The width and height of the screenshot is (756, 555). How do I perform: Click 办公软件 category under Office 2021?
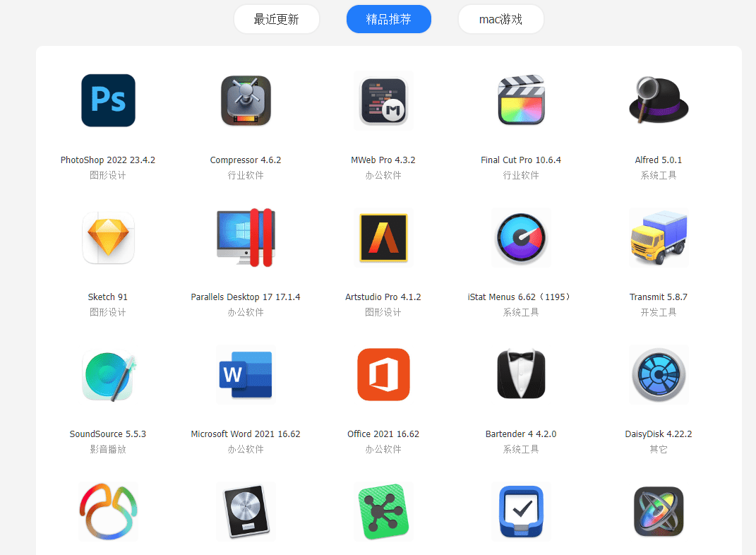(x=383, y=449)
